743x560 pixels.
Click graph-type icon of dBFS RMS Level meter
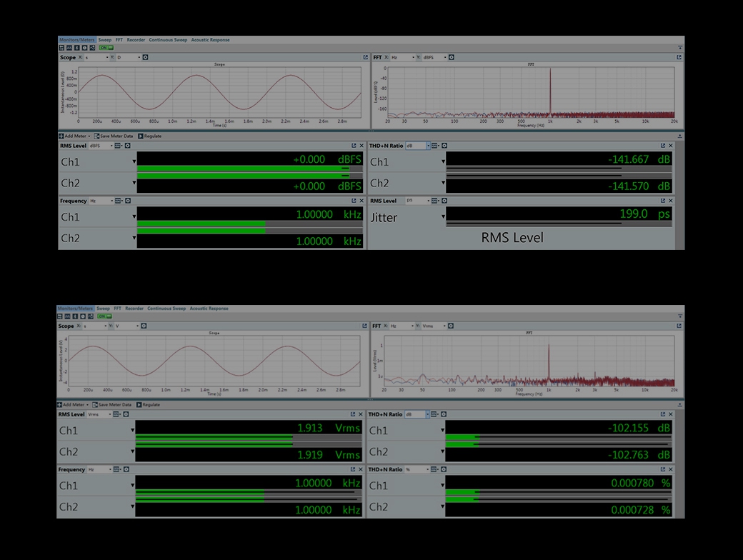[119, 146]
